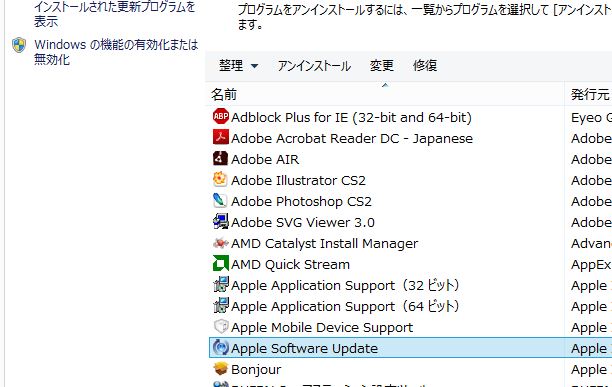Click the AppEx publisher cell for AMD Quick Stream
This screenshot has height=387, width=612.
pos(591,265)
